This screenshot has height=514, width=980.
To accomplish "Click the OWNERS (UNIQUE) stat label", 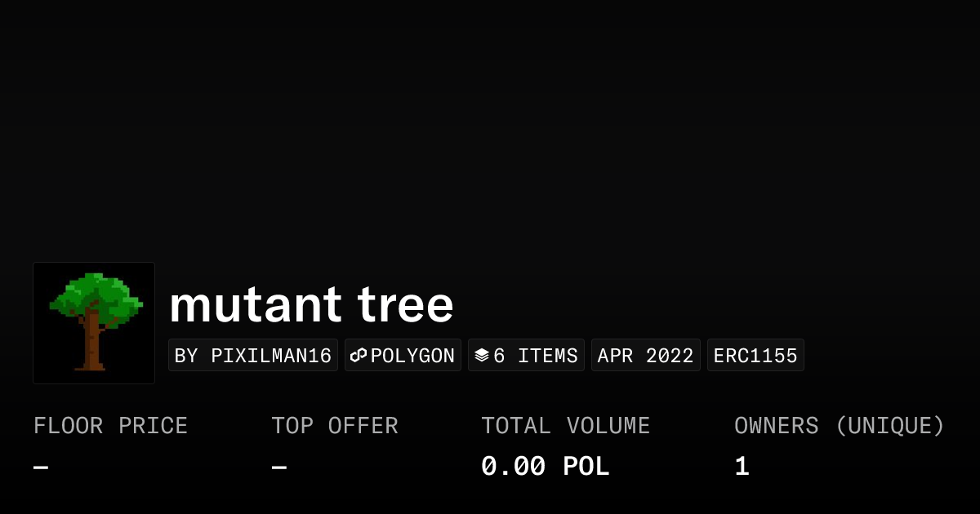I will (x=840, y=426).
